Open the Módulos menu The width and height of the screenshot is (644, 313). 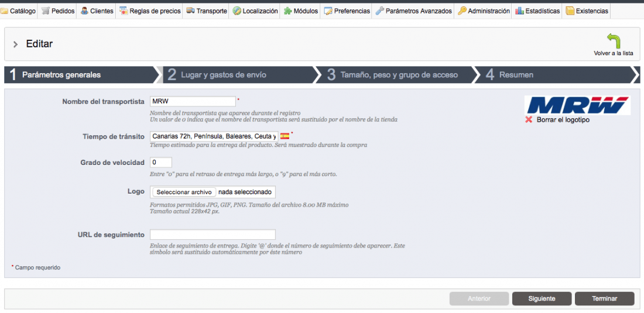click(301, 11)
